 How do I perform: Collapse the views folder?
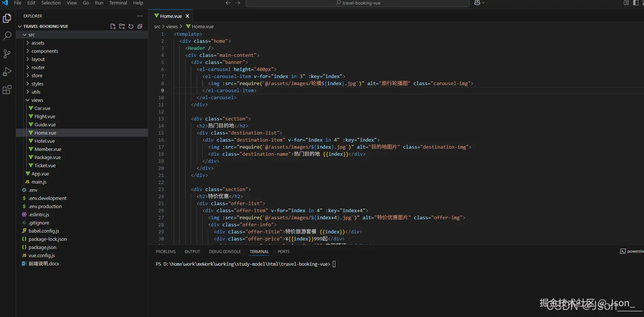37,100
